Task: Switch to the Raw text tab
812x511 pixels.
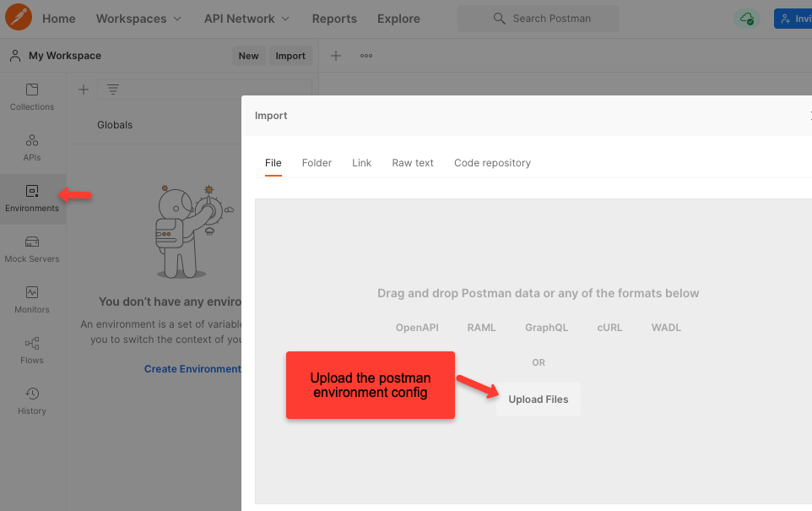Action: (x=413, y=163)
